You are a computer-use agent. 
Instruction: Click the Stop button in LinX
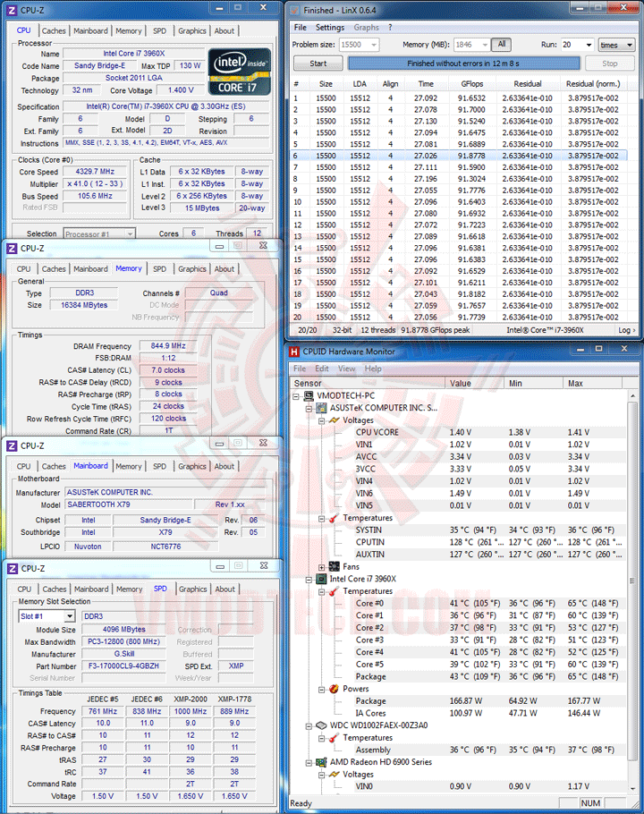[x=610, y=64]
